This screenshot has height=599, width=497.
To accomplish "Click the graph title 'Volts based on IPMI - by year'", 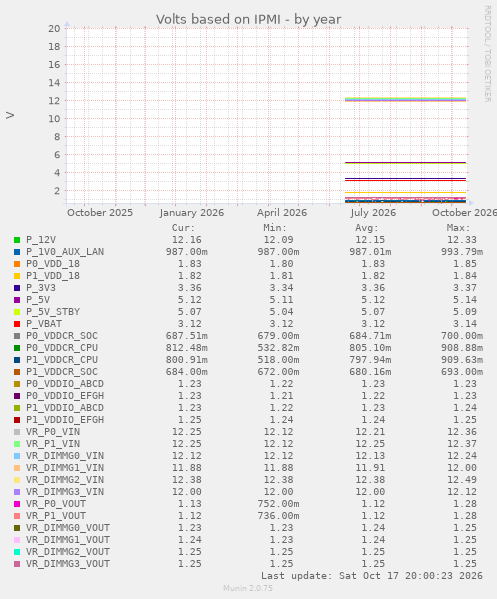I will pos(248,19).
